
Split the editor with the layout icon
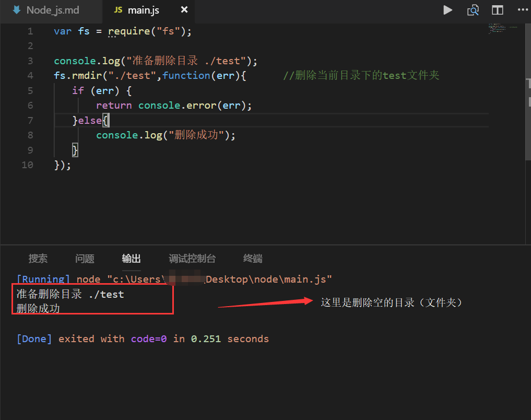click(497, 10)
